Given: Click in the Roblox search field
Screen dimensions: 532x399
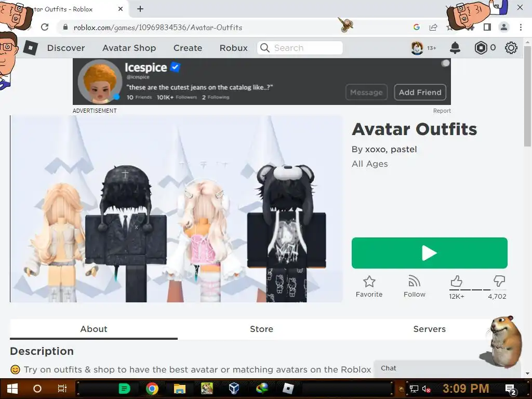Looking at the screenshot, I should [300, 48].
